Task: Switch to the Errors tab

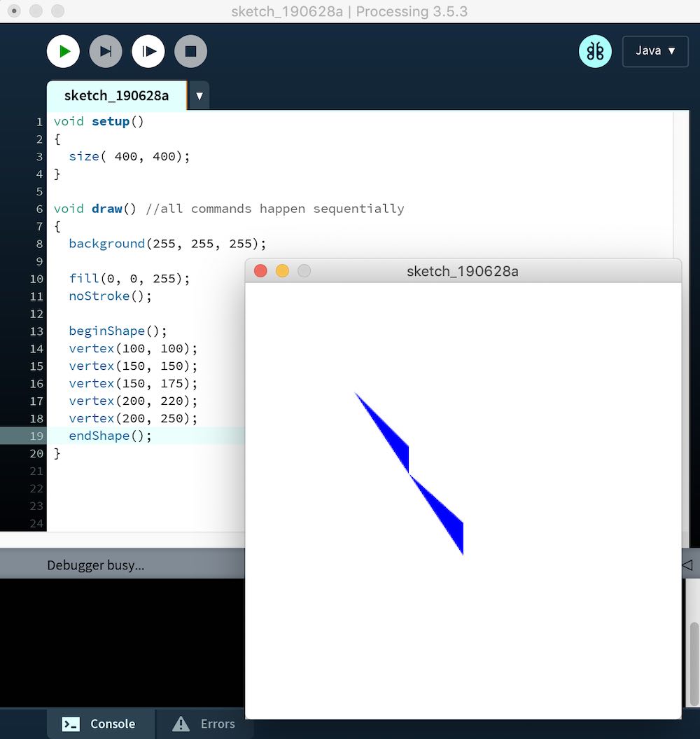Action: pyautogui.click(x=204, y=724)
